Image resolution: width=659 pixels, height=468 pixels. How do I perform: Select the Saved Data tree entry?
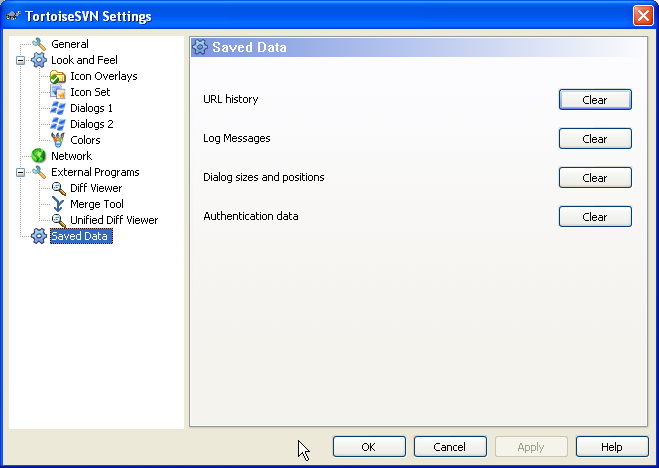(80, 236)
